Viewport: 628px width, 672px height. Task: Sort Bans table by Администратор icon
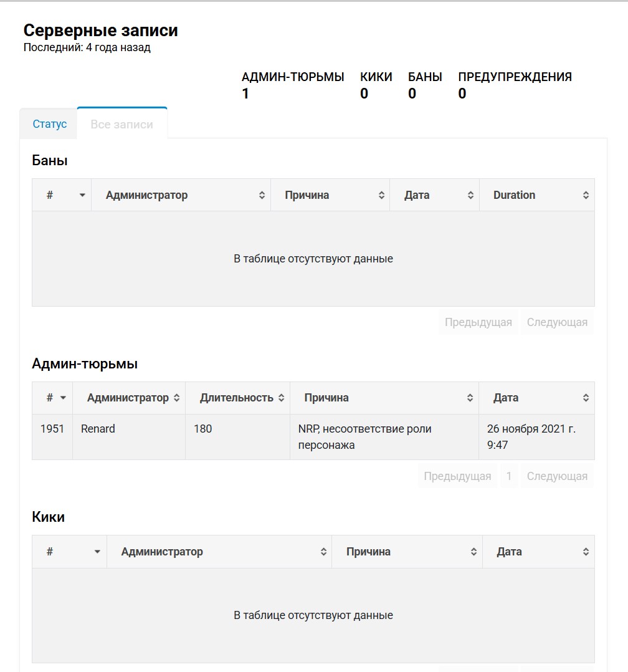tap(262, 196)
